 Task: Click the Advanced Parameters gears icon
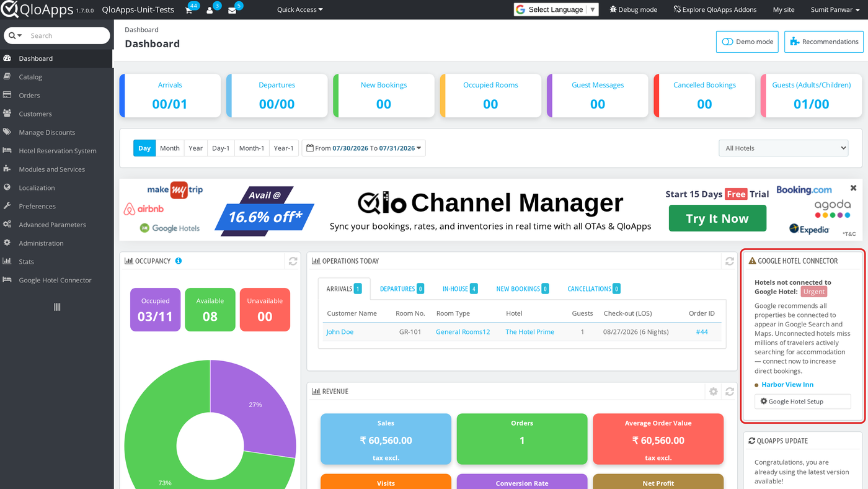7,225
